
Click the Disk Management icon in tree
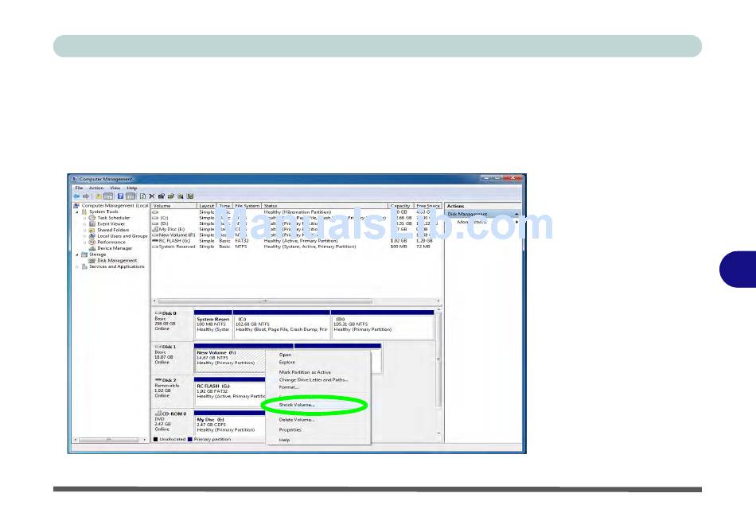[x=92, y=261]
